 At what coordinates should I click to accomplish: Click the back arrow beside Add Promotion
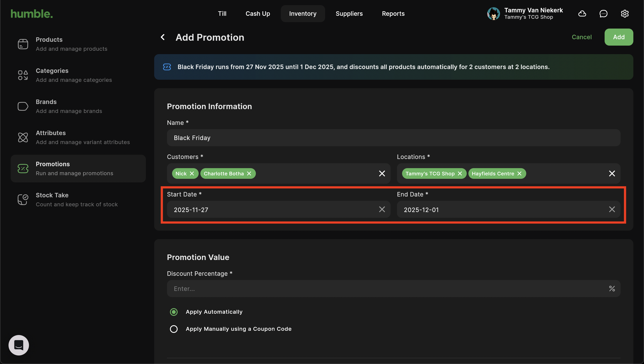coord(163,37)
